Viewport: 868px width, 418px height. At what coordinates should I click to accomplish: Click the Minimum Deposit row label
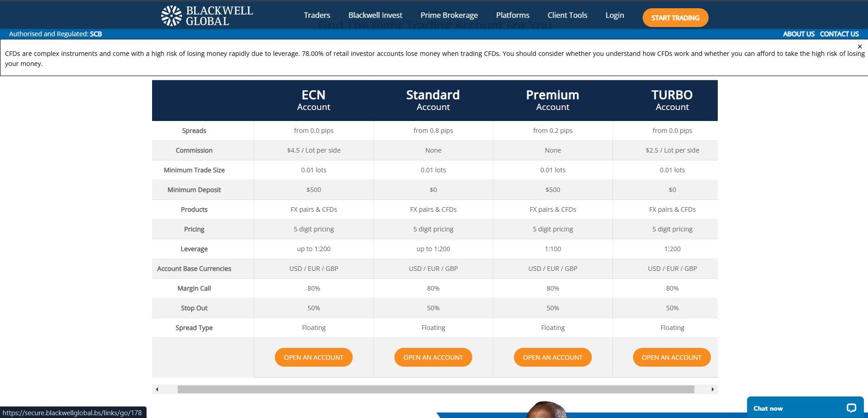click(x=194, y=190)
